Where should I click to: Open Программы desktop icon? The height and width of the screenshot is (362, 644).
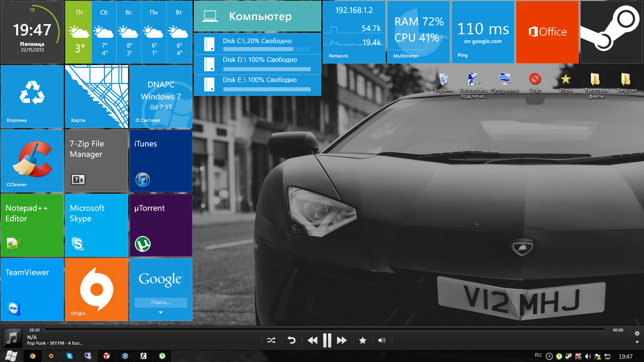click(x=505, y=83)
